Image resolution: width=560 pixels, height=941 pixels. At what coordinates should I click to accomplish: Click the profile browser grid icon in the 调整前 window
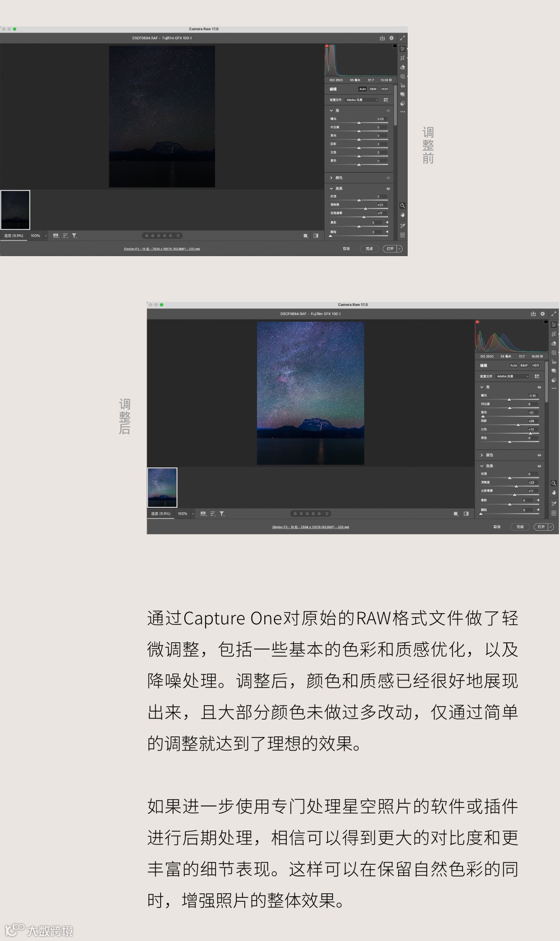point(386,100)
